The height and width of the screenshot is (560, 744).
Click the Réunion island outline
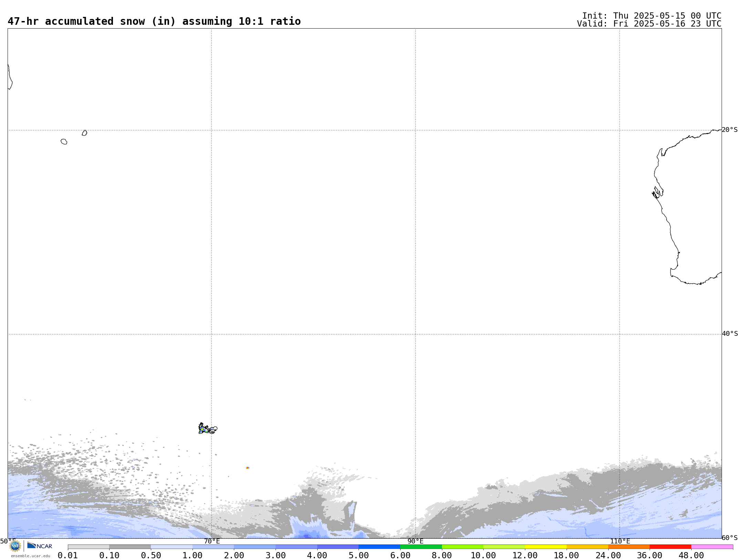pyautogui.click(x=64, y=142)
